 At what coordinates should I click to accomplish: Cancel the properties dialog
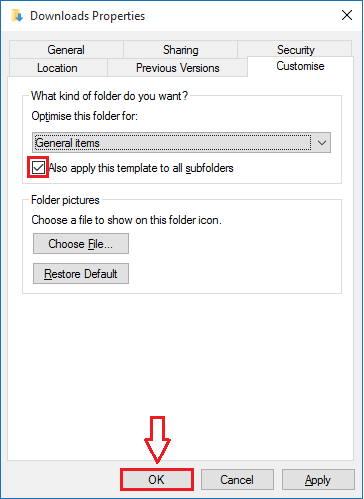237,480
